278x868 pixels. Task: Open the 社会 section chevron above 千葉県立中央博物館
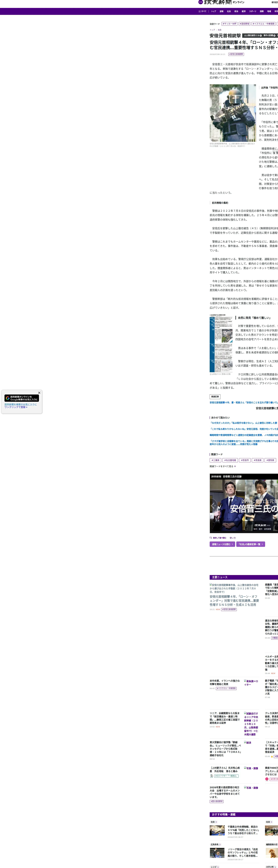pyautogui.click(x=213, y=822)
